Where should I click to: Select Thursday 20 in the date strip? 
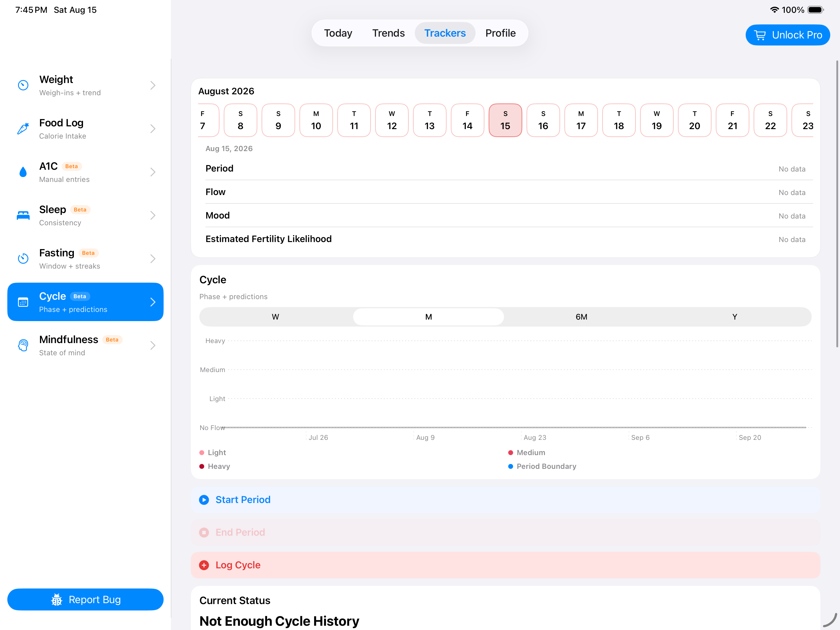pos(695,120)
